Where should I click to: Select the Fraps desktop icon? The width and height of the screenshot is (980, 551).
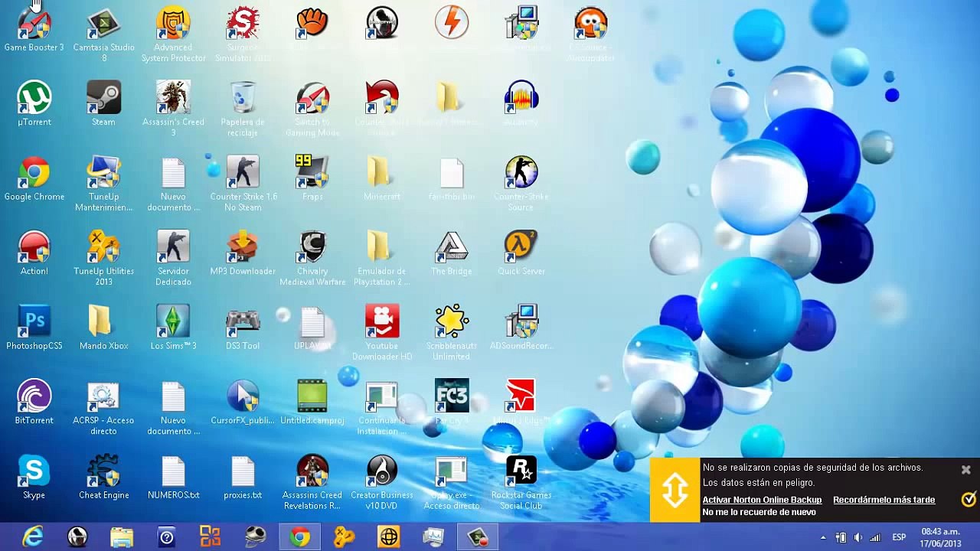coord(312,178)
